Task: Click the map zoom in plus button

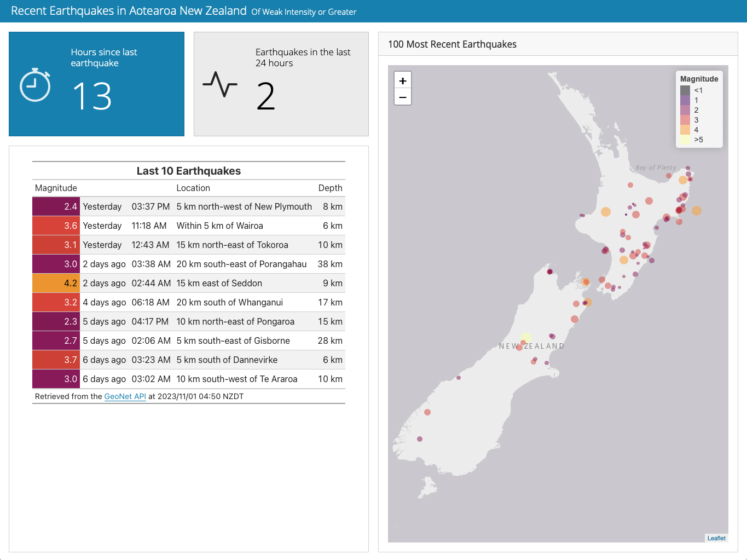Action: click(403, 80)
